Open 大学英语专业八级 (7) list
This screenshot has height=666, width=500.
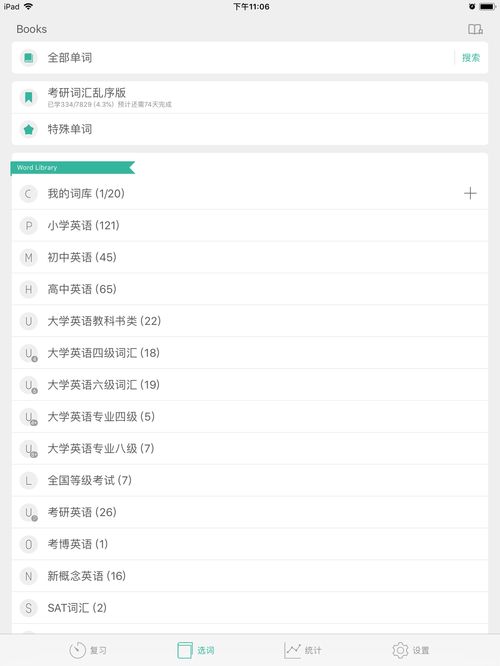250,449
